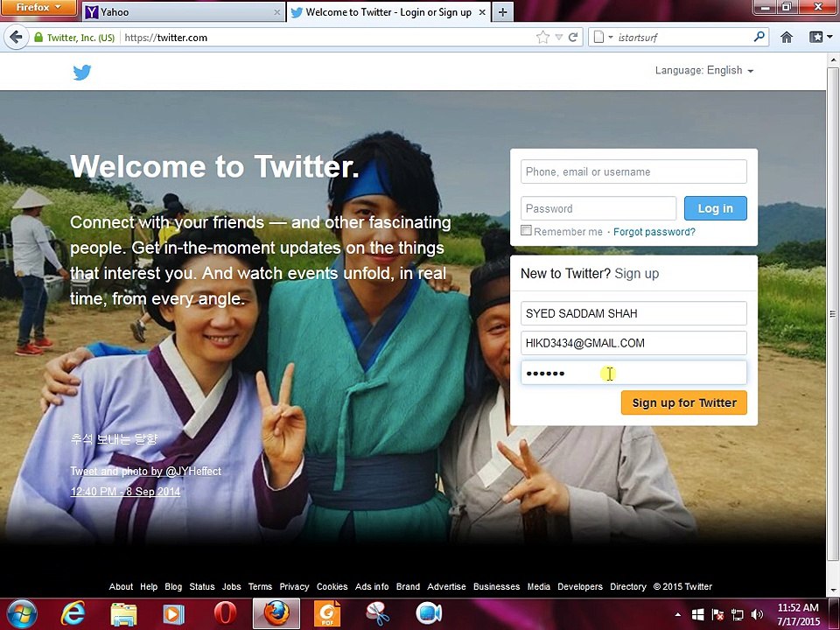Image resolution: width=840 pixels, height=630 pixels.
Task: Open the Windows Start menu
Action: pyautogui.click(x=21, y=614)
